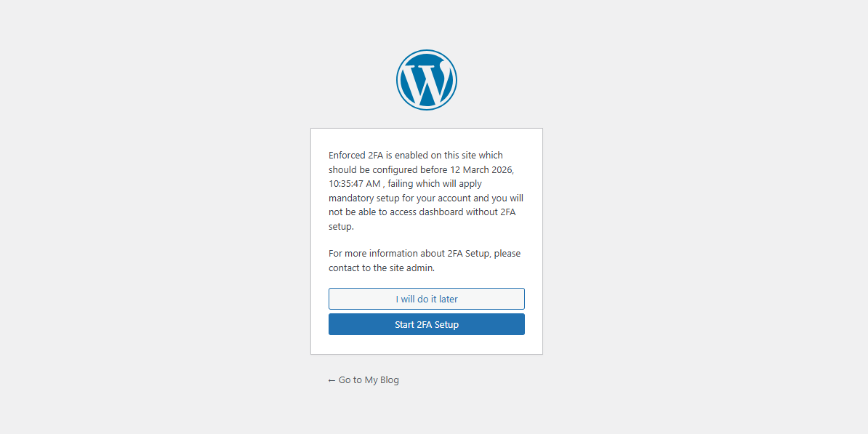Click the words "Enforced 2FA" in the notice

click(355, 155)
